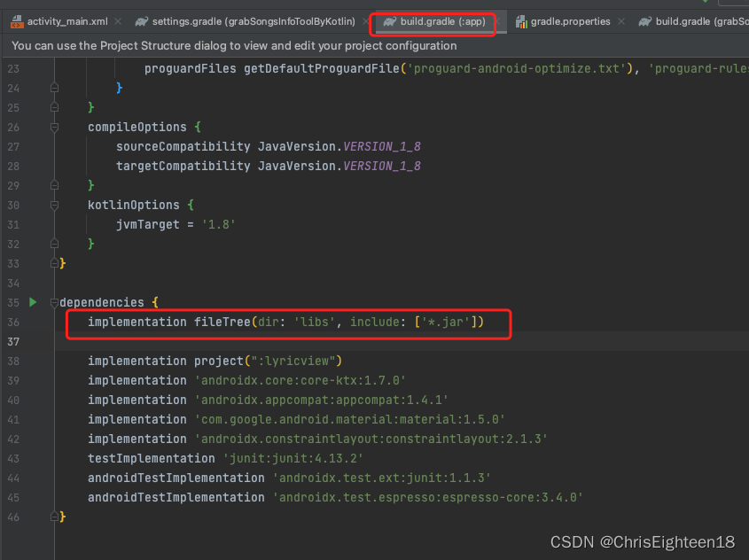This screenshot has width=749, height=560.
Task: Click the Gradle elephant icon on settings.gradle tab
Action: click(142, 21)
